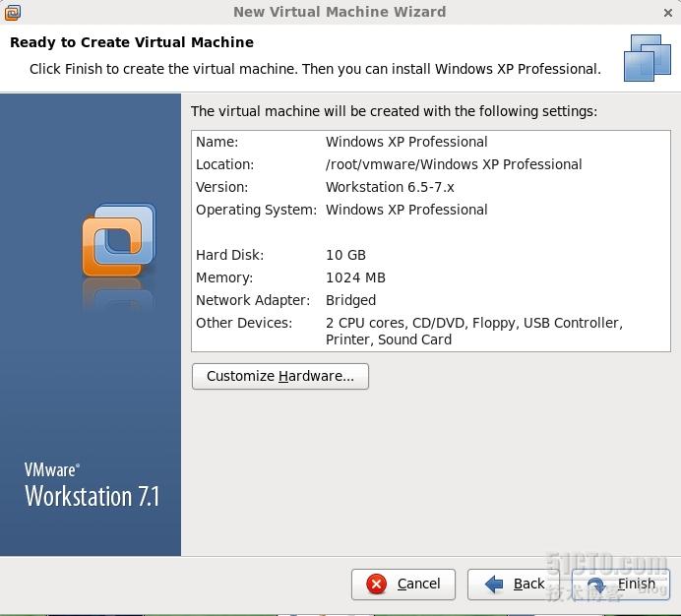Screen dimensions: 681x616
Task: Close the wizard window with X
Action: [x=668, y=13]
